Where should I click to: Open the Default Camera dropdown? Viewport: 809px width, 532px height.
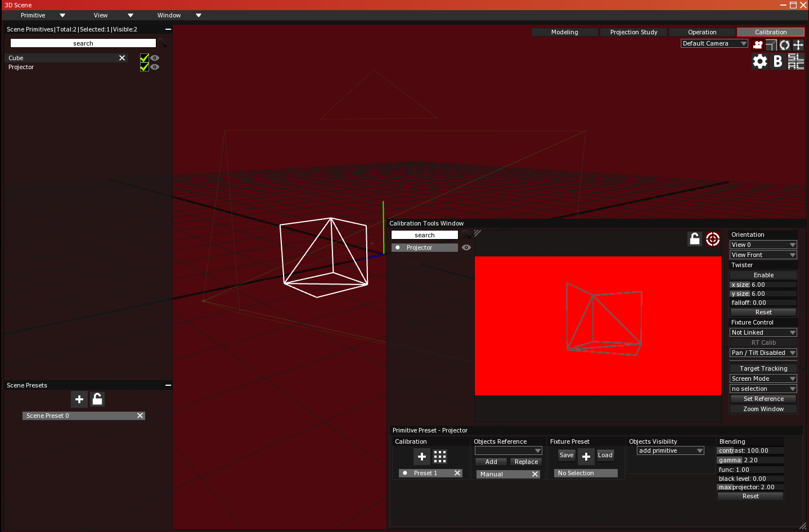[x=714, y=43]
